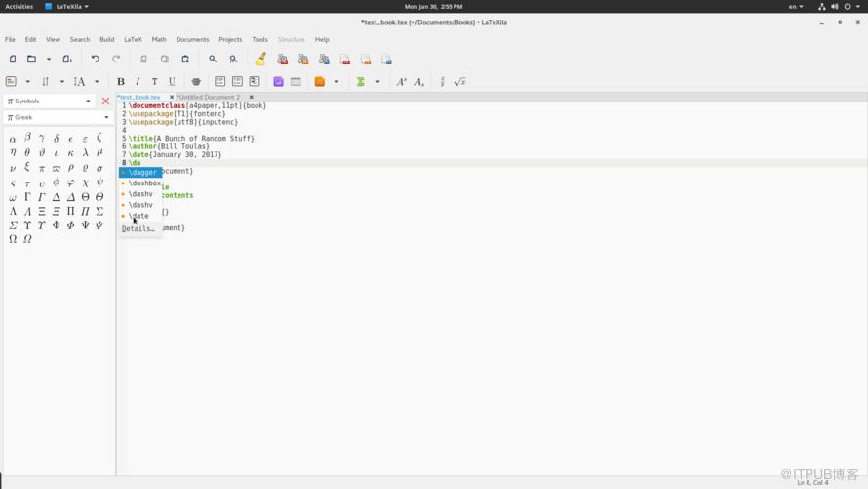868x489 pixels.
Task: Click the \title line in editor
Action: pyautogui.click(x=191, y=139)
